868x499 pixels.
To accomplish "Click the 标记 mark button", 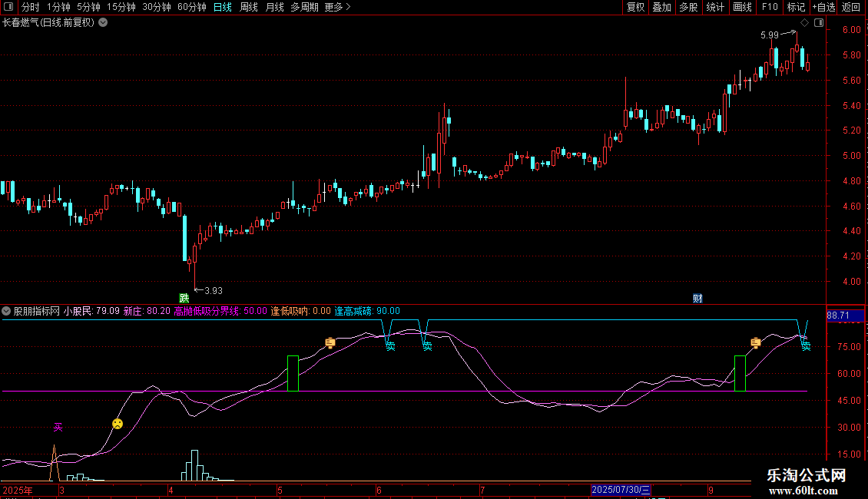I will 796,7.
